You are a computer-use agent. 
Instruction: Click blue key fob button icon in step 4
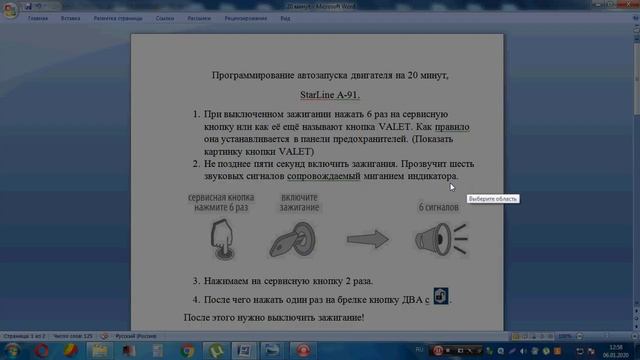tap(440, 296)
